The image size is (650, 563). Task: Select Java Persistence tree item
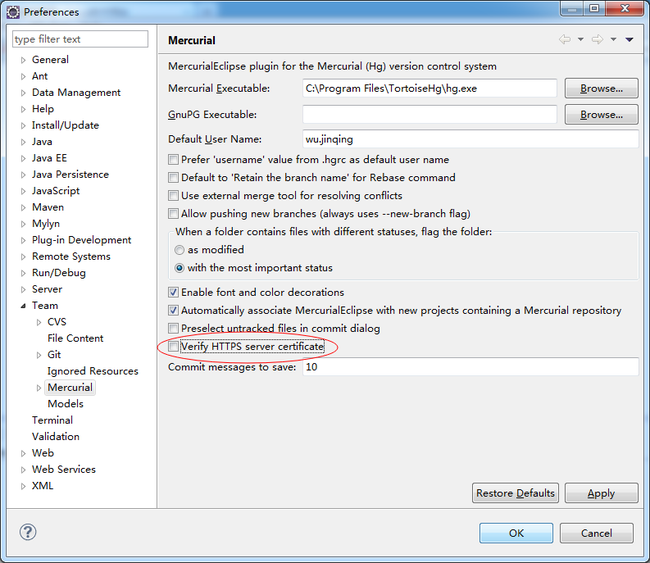[x=70, y=175]
